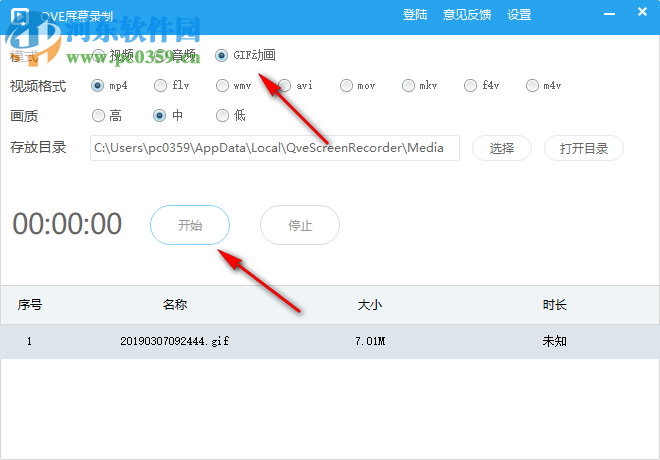Stop recording with the 停止 button

point(300,225)
